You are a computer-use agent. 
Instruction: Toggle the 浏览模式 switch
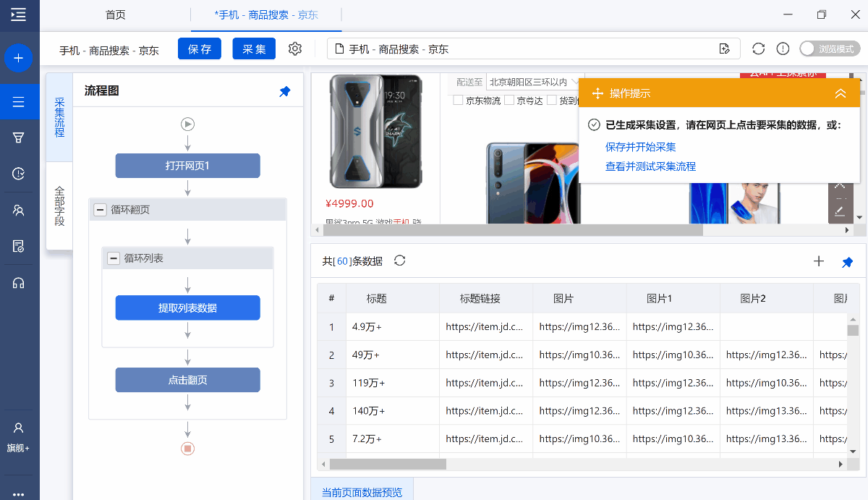point(830,48)
